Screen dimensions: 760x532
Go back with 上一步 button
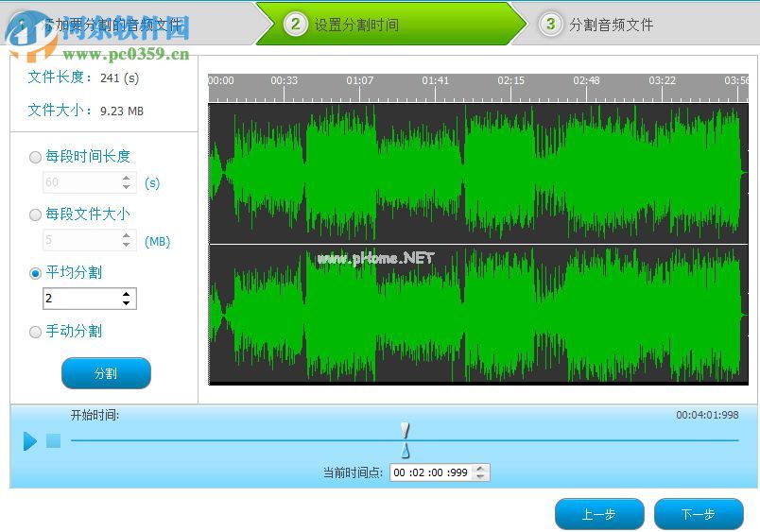(x=599, y=514)
